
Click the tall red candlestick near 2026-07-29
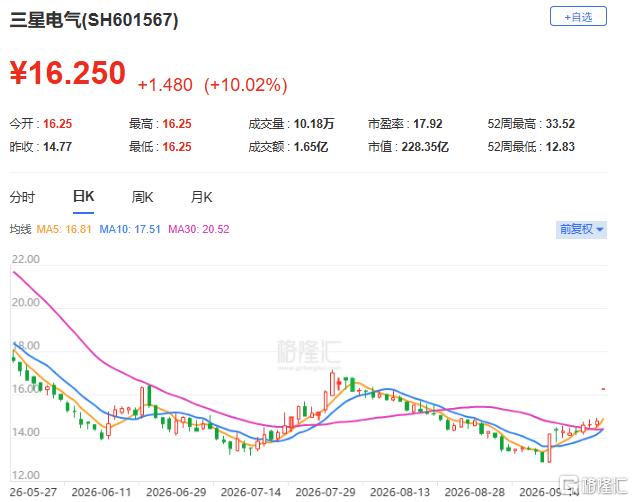click(332, 384)
